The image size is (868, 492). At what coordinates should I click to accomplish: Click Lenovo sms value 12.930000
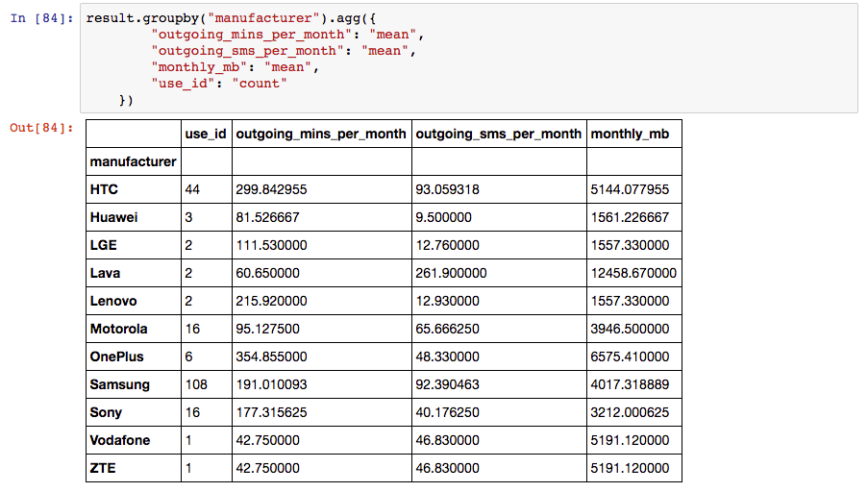[447, 301]
